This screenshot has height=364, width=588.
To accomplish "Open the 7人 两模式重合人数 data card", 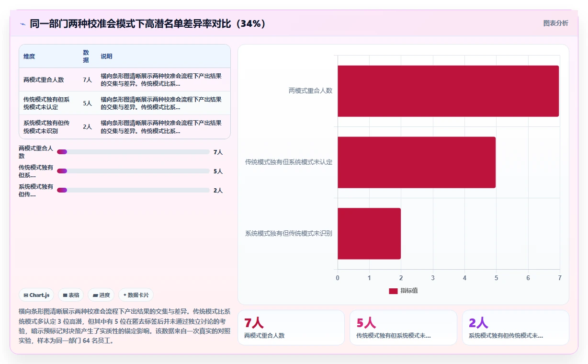I will click(291, 328).
